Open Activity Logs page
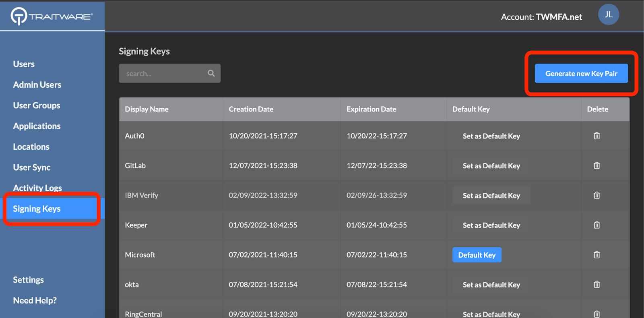 [x=37, y=188]
